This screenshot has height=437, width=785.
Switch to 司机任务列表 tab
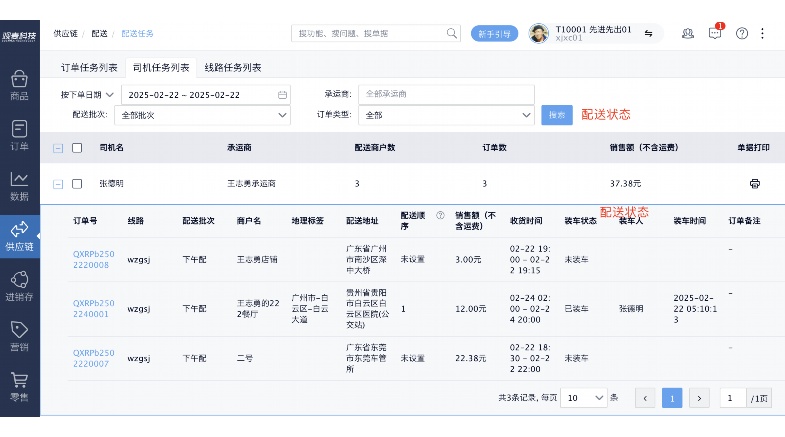point(161,68)
